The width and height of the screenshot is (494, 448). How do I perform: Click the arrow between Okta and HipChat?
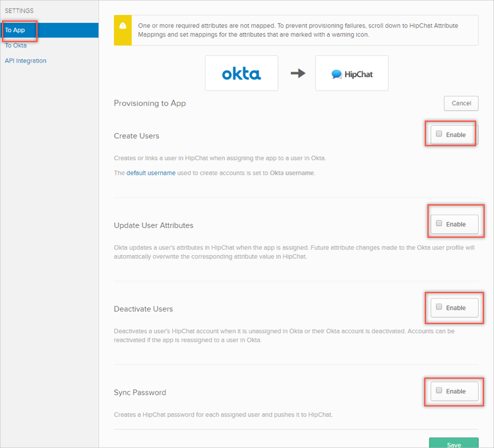tap(298, 73)
